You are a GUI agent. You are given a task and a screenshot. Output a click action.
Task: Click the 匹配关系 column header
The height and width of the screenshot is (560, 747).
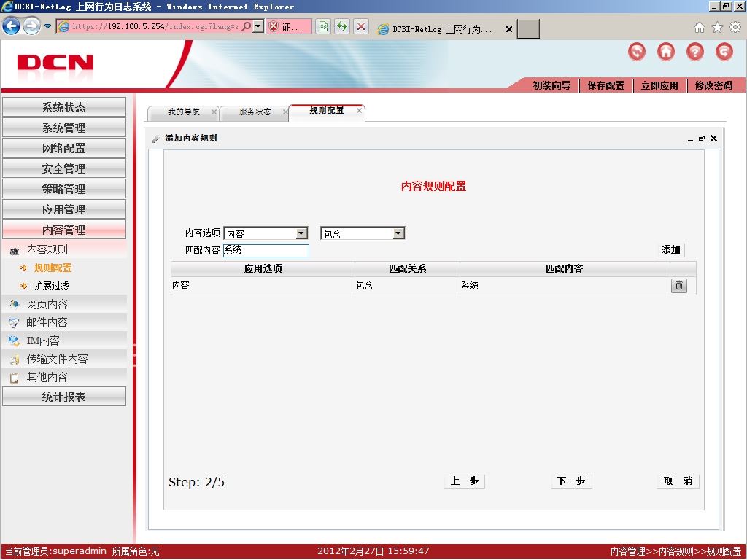point(407,269)
